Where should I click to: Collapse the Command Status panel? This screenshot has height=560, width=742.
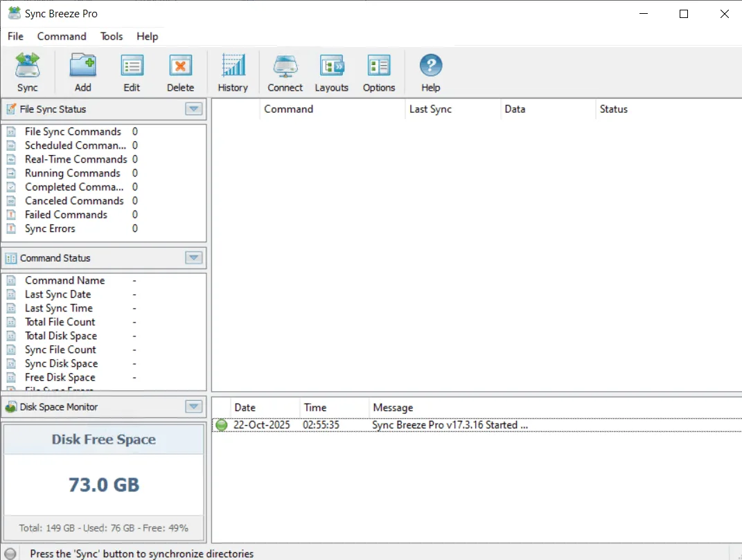(193, 258)
